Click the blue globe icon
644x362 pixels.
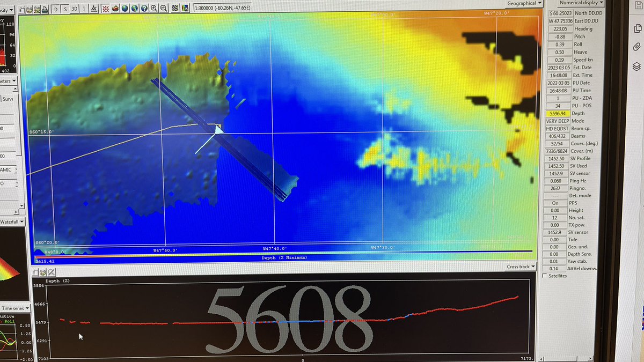[x=125, y=9]
